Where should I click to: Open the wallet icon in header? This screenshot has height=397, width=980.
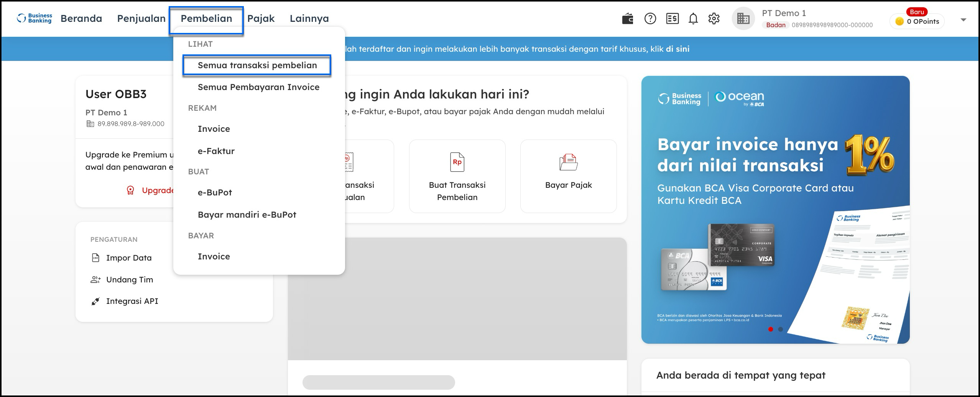click(x=628, y=18)
